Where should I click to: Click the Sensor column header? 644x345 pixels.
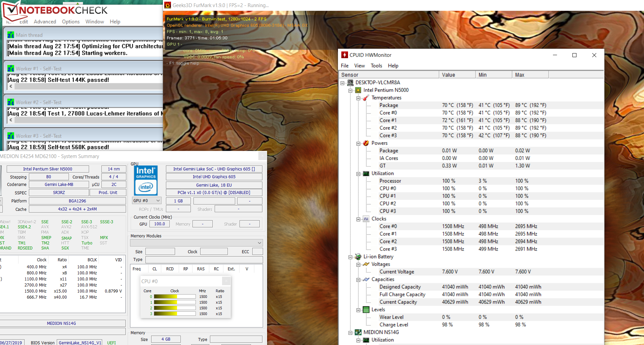(x=389, y=75)
